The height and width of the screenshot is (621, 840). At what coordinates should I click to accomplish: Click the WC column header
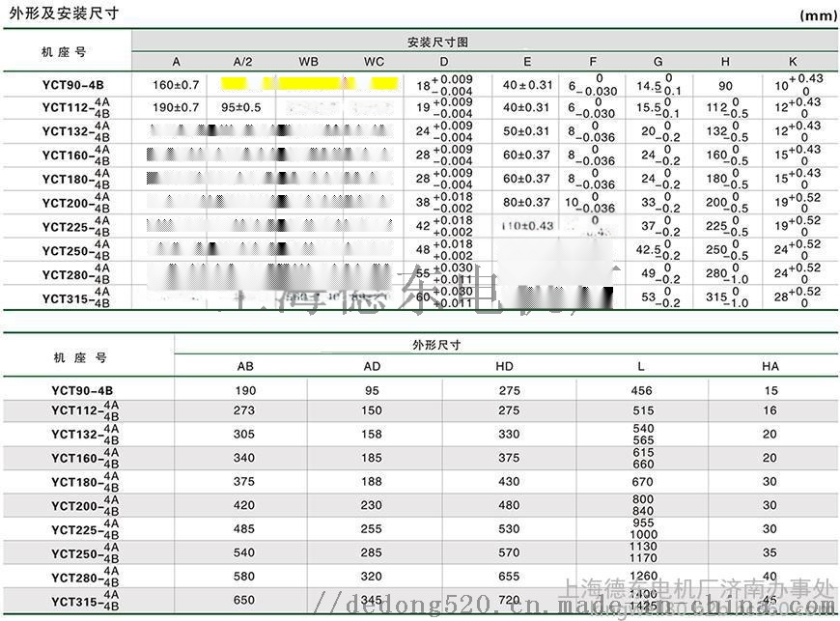pos(374,62)
